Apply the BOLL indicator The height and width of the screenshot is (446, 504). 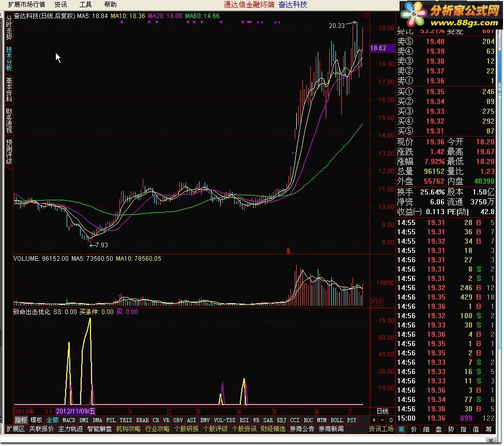tap(337, 420)
